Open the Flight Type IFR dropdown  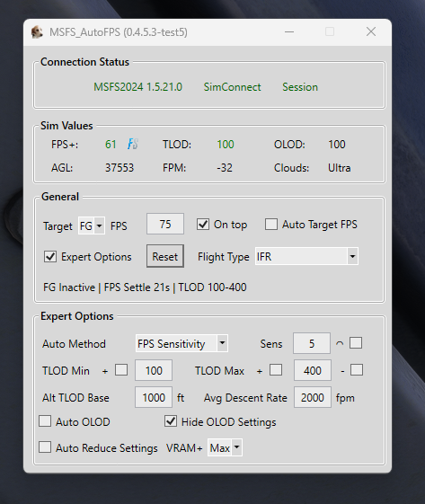[x=306, y=257]
